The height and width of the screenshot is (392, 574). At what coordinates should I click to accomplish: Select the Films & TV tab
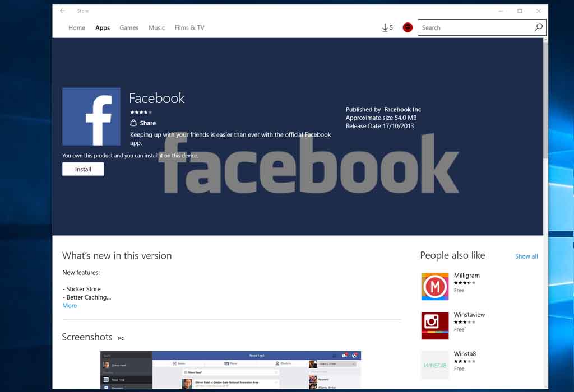pyautogui.click(x=189, y=28)
